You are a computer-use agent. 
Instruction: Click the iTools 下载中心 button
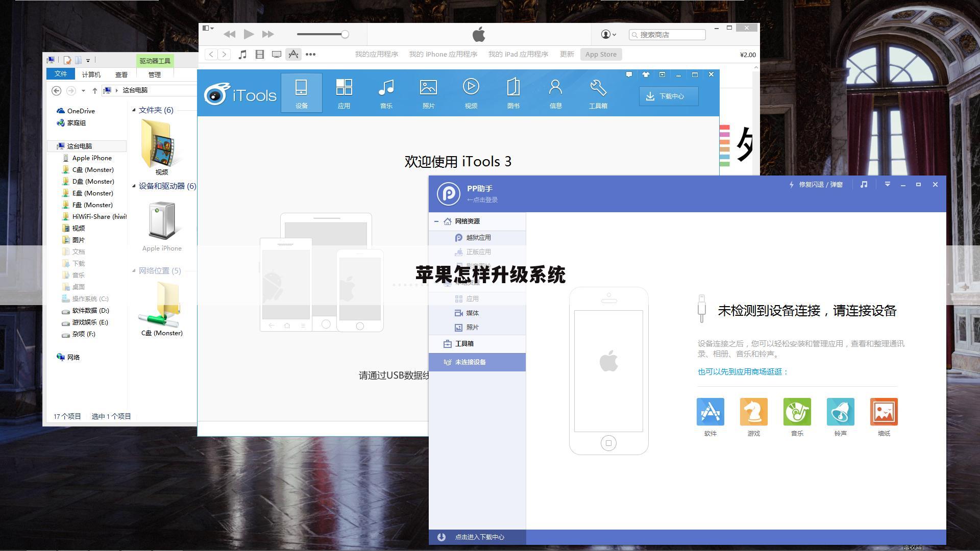[669, 96]
